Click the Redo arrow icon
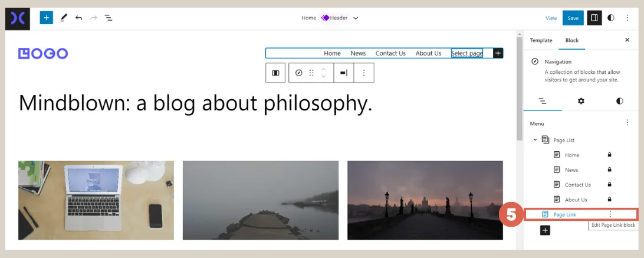Screen dimensions: 644x258 click(x=94, y=18)
